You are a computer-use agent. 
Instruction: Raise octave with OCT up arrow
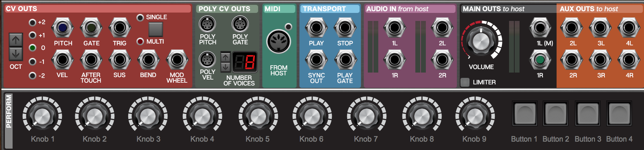(x=16, y=40)
